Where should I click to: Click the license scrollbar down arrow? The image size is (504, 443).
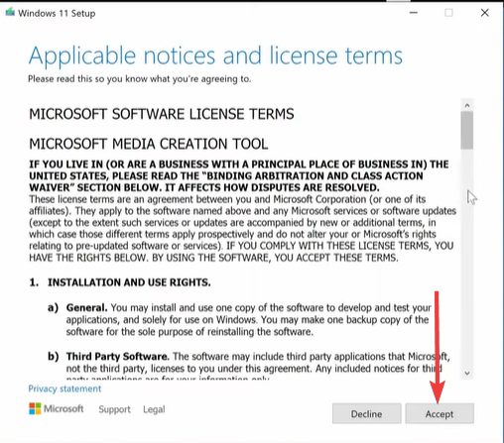[467, 373]
